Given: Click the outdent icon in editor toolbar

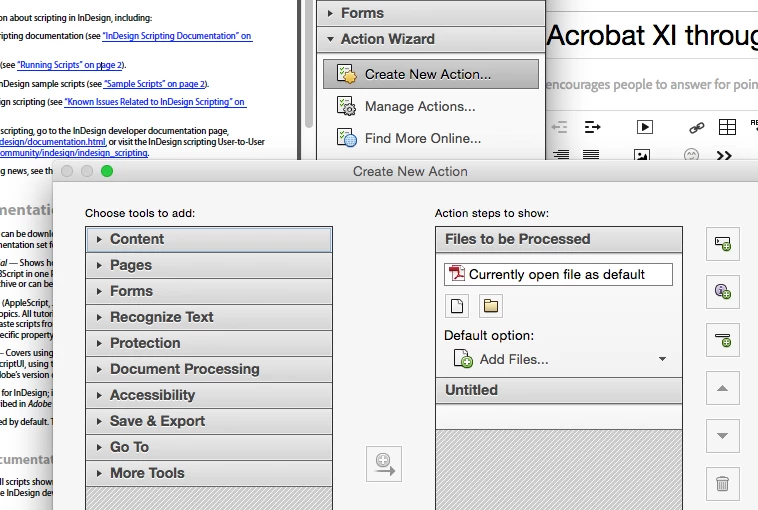Looking at the screenshot, I should coord(559,127).
